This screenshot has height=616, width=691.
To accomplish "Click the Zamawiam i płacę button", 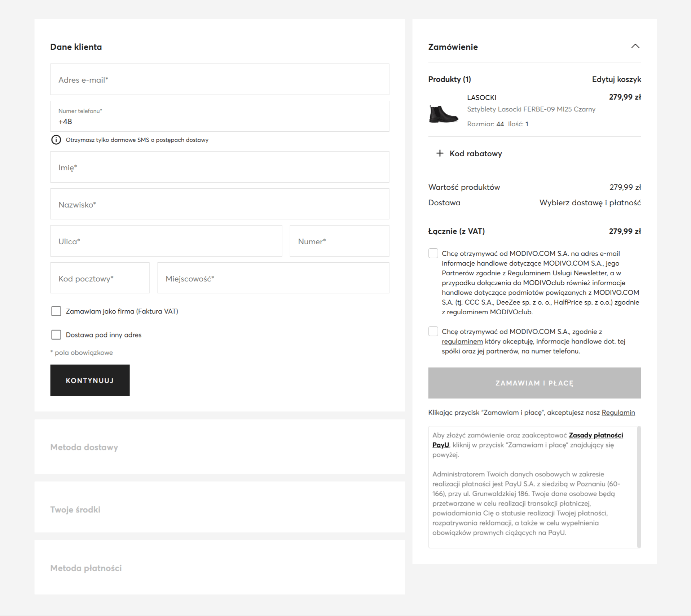I will coord(534,383).
